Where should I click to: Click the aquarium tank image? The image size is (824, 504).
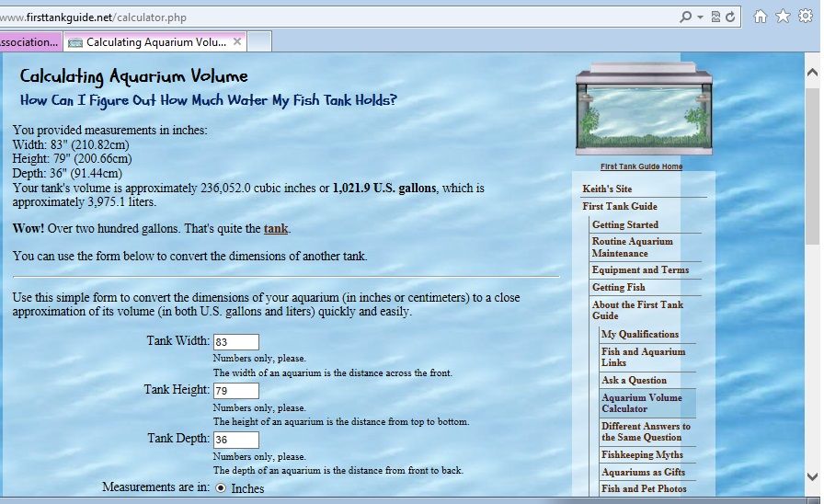click(x=641, y=109)
